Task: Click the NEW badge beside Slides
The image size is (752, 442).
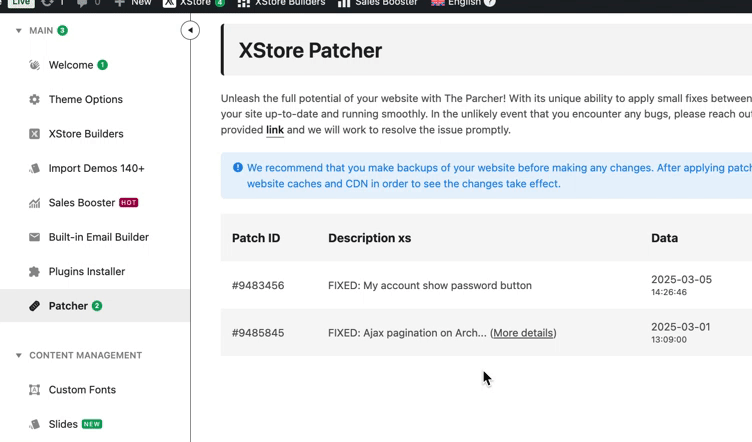Action: click(x=92, y=424)
